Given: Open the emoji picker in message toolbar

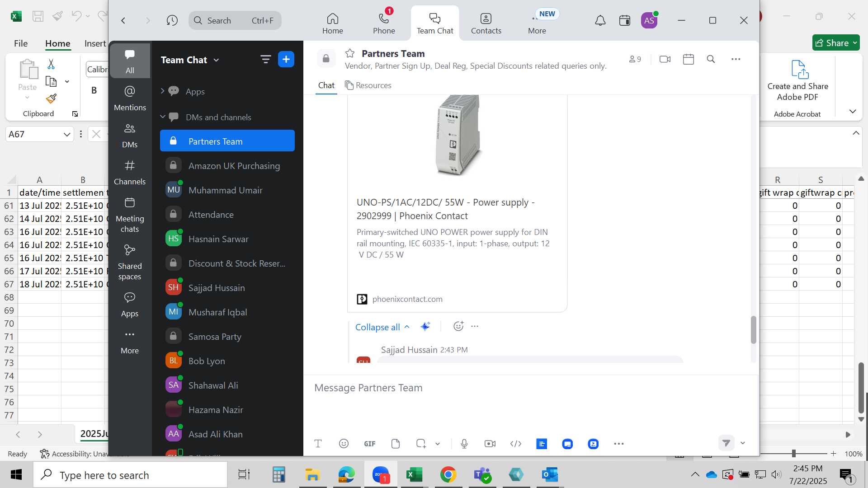Looking at the screenshot, I should click(344, 444).
